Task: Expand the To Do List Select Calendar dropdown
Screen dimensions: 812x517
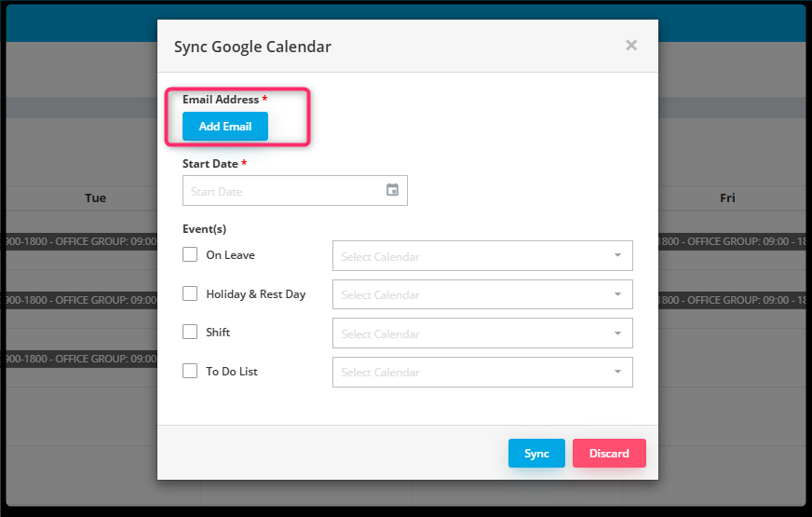Action: pos(482,372)
